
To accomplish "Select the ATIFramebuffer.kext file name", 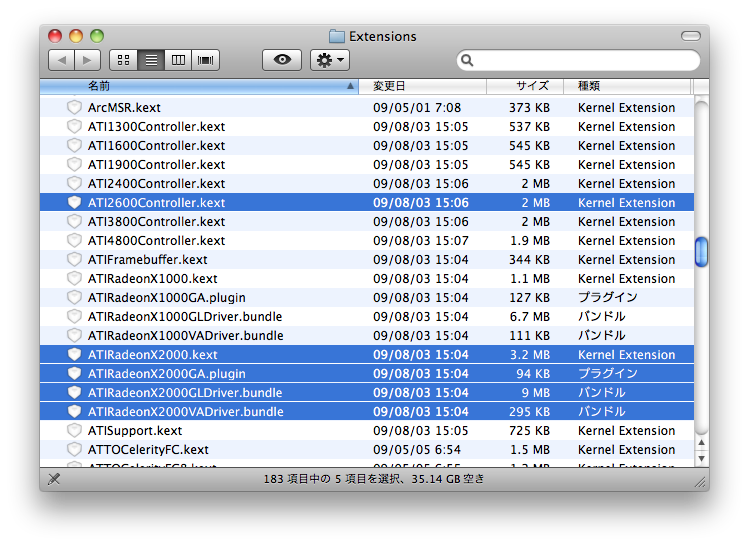I will pos(148,259).
